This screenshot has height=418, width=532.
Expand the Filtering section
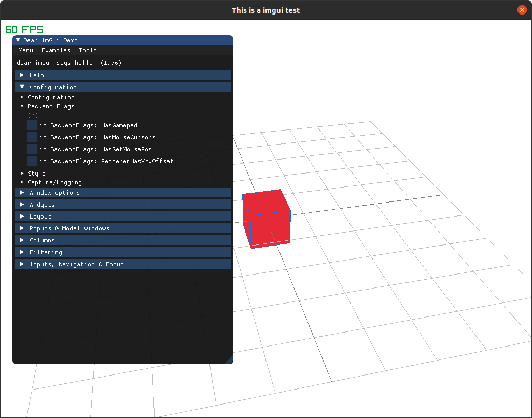click(123, 252)
